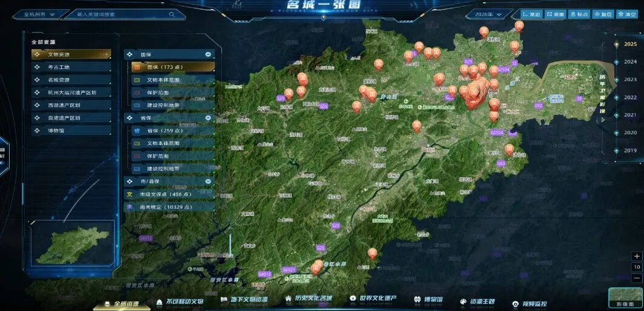The height and width of the screenshot is (311, 644).
Task: Reset the map view with 复位
Action: click(603, 15)
